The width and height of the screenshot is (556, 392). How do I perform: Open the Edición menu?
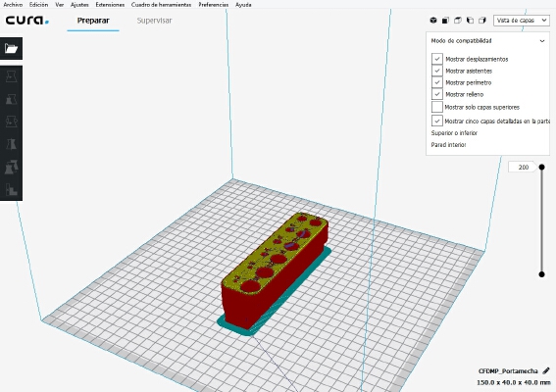pos(38,5)
